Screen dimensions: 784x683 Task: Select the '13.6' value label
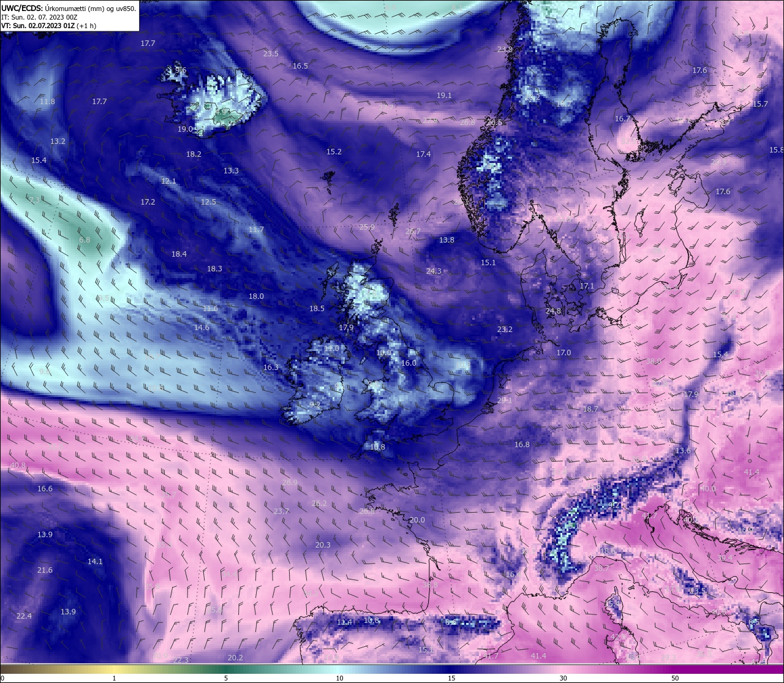point(682,451)
